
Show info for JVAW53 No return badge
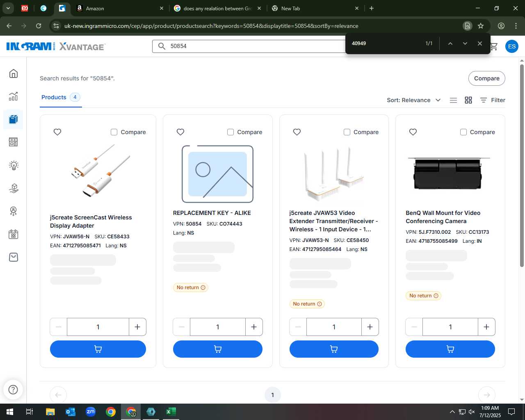(x=320, y=304)
